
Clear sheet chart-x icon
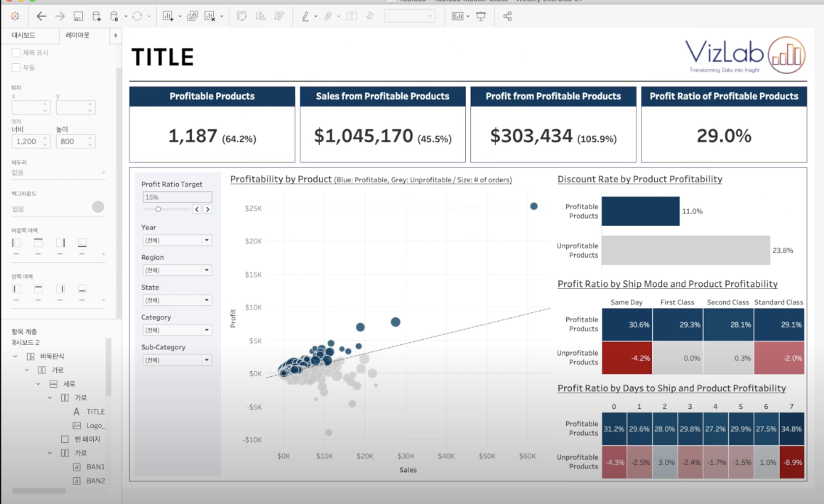point(210,16)
